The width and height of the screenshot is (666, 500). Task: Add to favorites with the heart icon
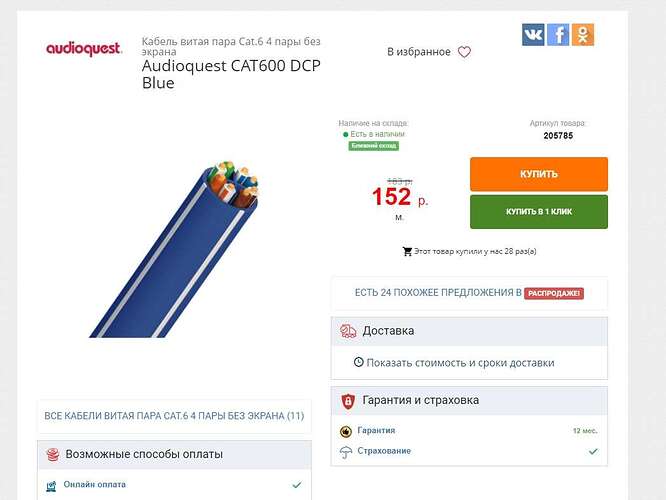464,52
